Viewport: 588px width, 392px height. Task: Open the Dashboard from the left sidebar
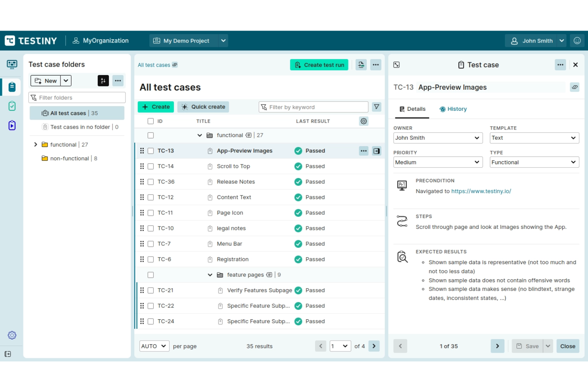(12, 64)
